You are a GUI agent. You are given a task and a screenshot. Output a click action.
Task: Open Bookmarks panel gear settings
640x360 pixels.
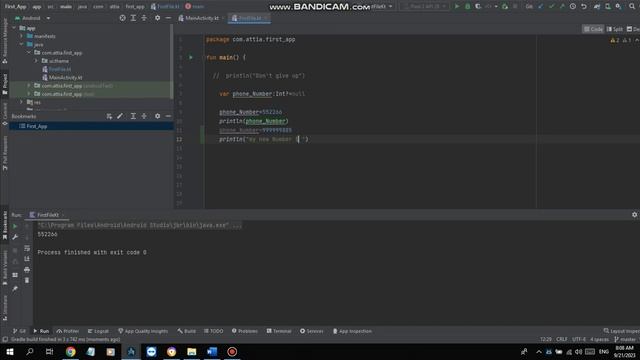(x=158, y=116)
